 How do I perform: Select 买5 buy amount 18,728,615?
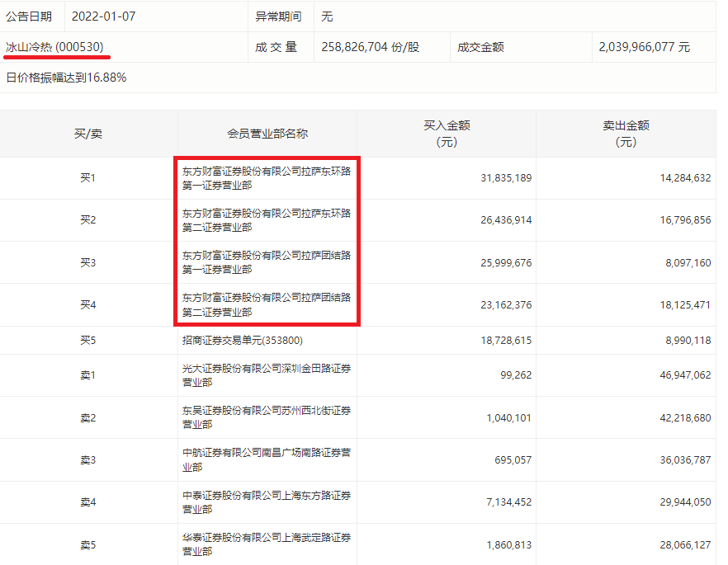point(506,341)
